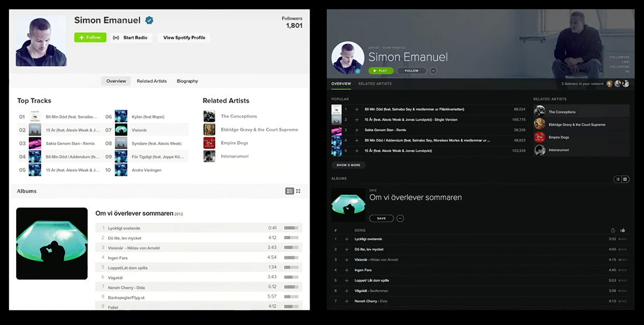The image size is (644, 325).
Task: Open more options menu beside dark Follow button
Action: point(434,71)
